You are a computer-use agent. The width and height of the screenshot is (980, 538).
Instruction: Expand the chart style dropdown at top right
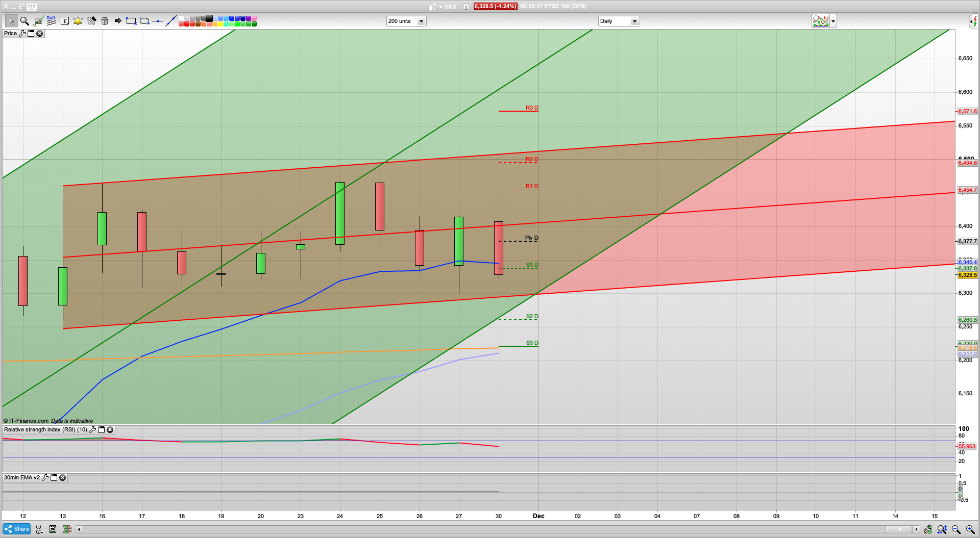click(832, 21)
